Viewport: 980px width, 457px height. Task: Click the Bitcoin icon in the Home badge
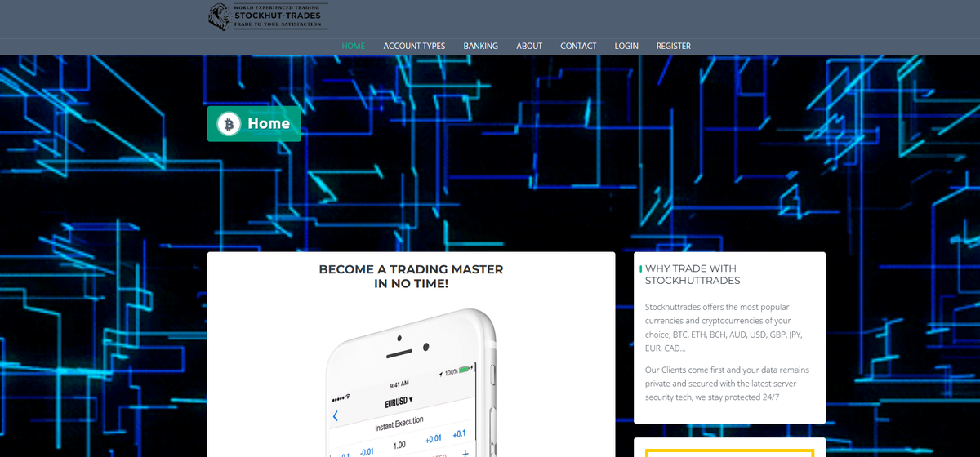point(229,124)
